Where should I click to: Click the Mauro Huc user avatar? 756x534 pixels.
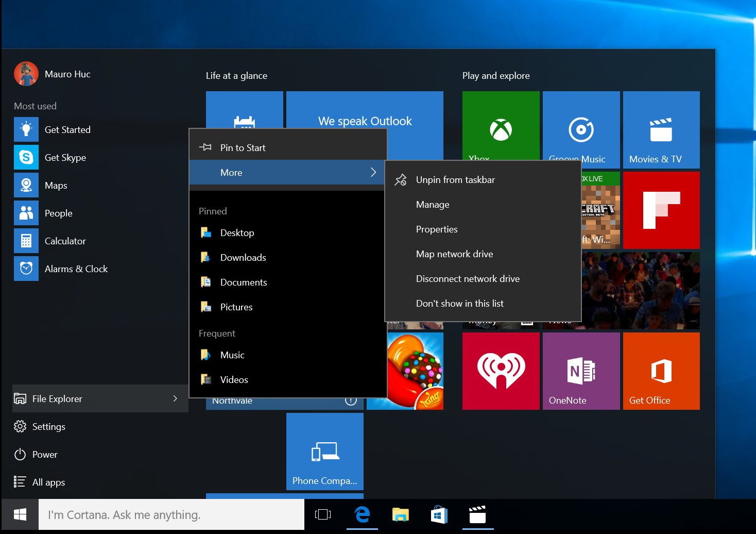26,74
